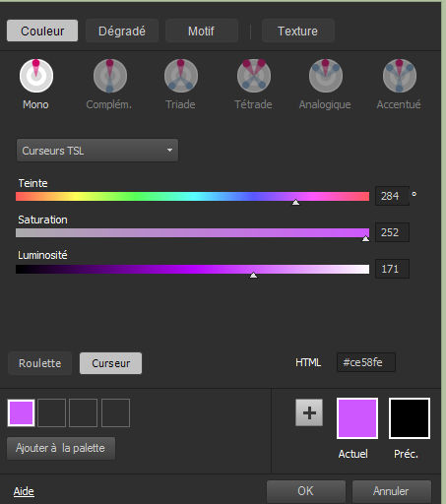Click the plus icon to add color
Image resolution: width=446 pixels, height=504 pixels.
[309, 412]
